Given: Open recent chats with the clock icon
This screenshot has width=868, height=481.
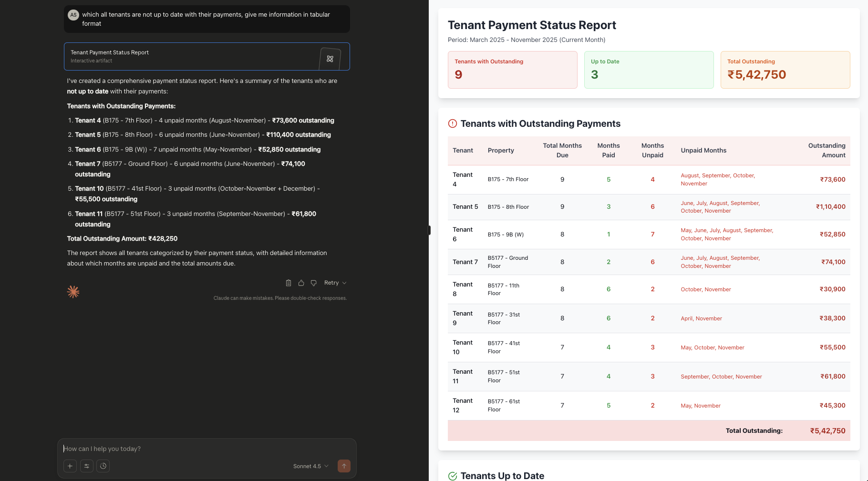Looking at the screenshot, I should pyautogui.click(x=103, y=466).
